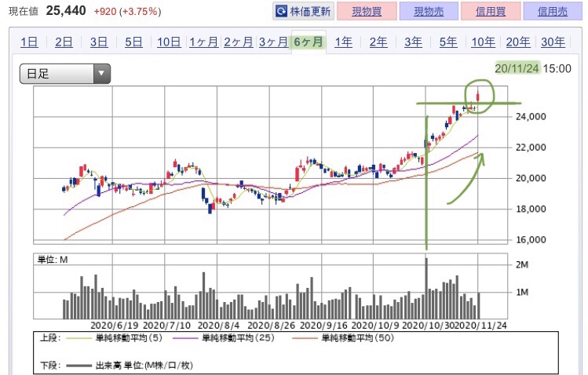Switch to the 2ヶ月 chart range

[239, 42]
